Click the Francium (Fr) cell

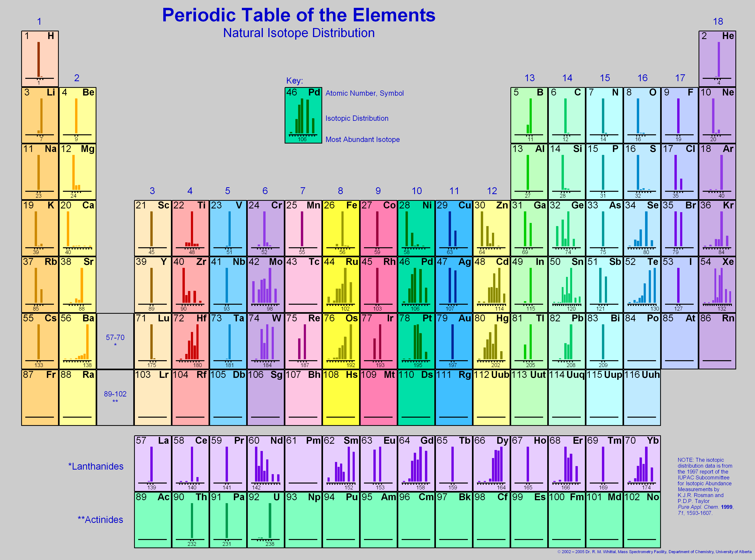click(x=40, y=397)
